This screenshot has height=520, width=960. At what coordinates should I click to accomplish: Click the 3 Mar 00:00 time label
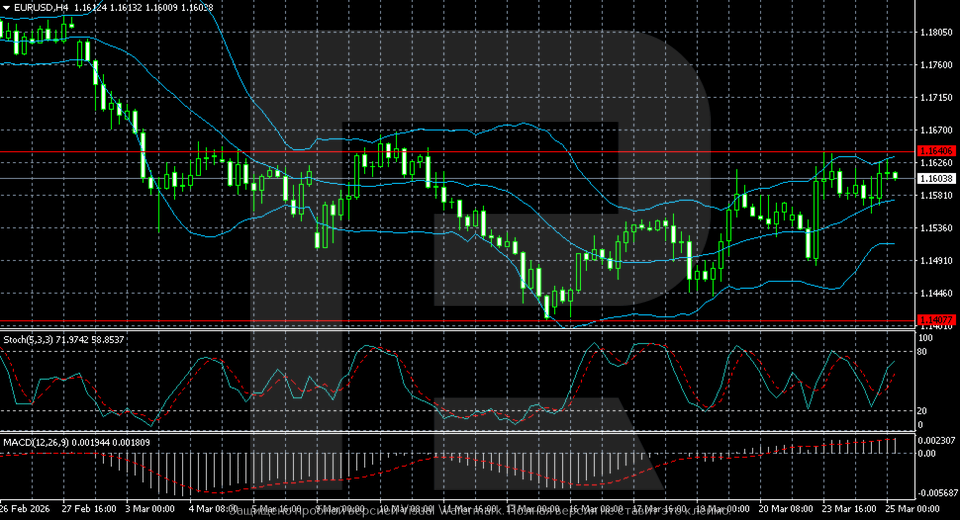pos(152,509)
